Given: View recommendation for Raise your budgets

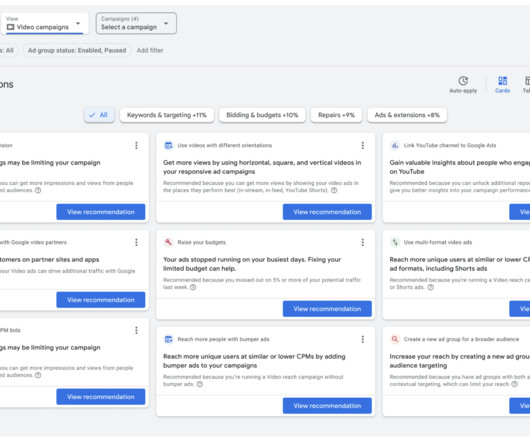Looking at the screenshot, I should (x=327, y=309).
